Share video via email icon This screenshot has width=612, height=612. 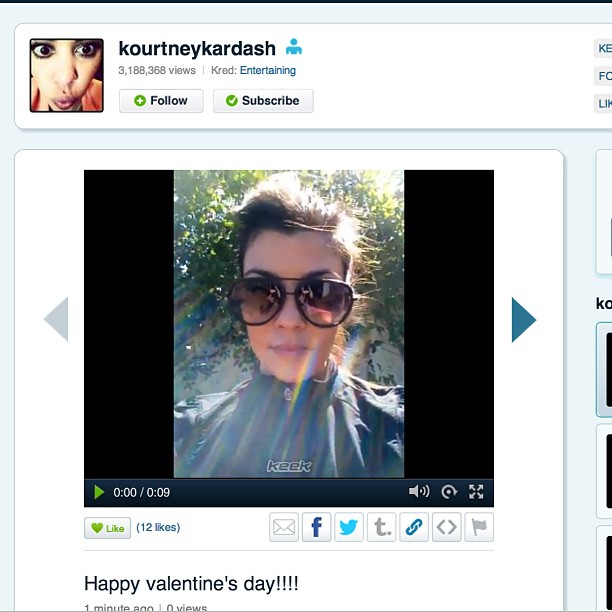(x=284, y=527)
